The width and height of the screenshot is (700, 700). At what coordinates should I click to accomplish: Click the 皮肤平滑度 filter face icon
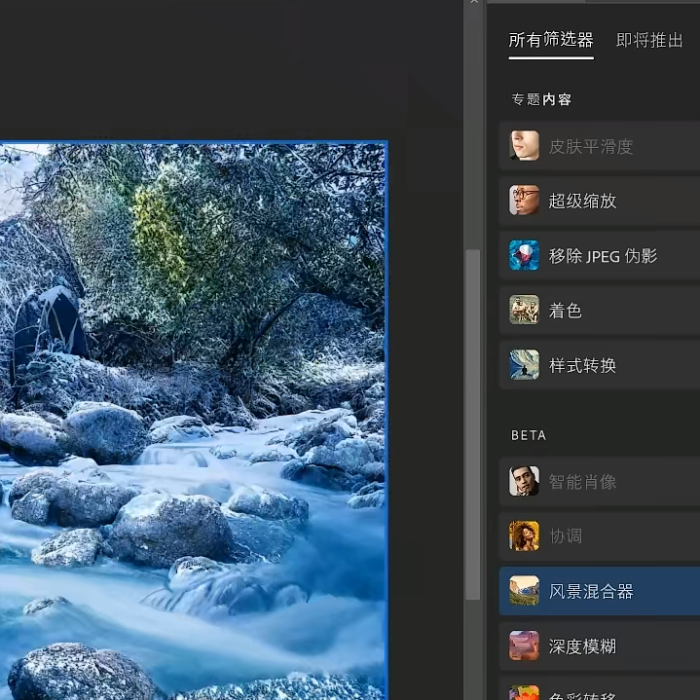524,145
